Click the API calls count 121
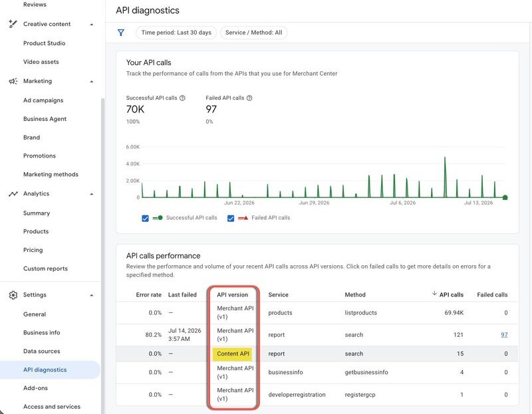Screen dimensions: 532x414 pos(458,335)
